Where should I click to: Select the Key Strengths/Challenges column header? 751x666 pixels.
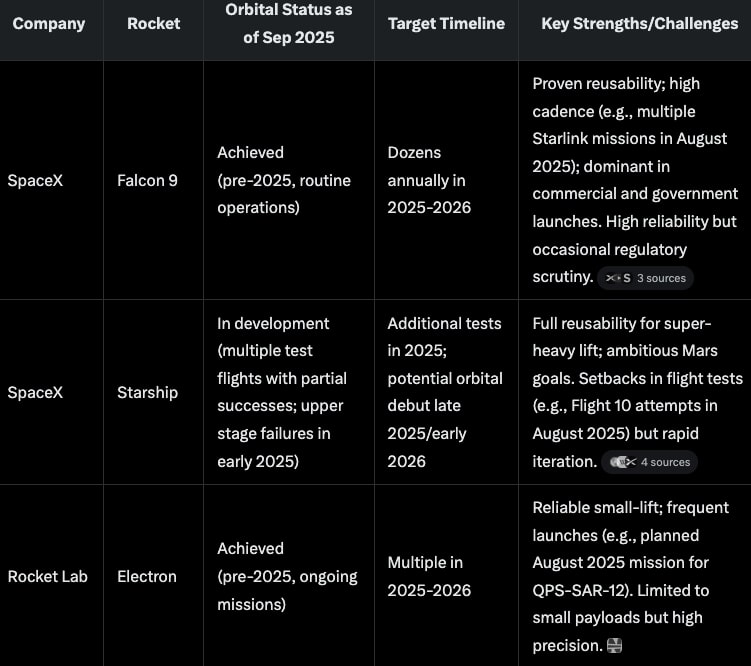(639, 23)
